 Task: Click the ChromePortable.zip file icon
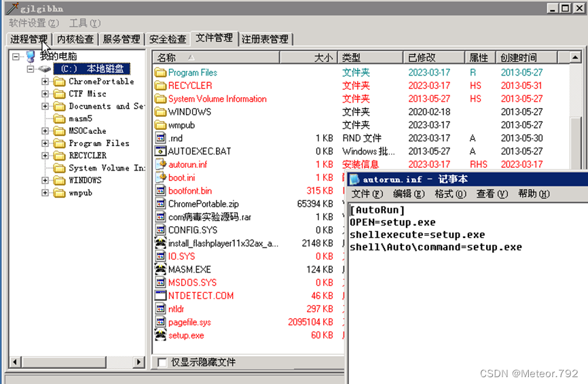160,203
